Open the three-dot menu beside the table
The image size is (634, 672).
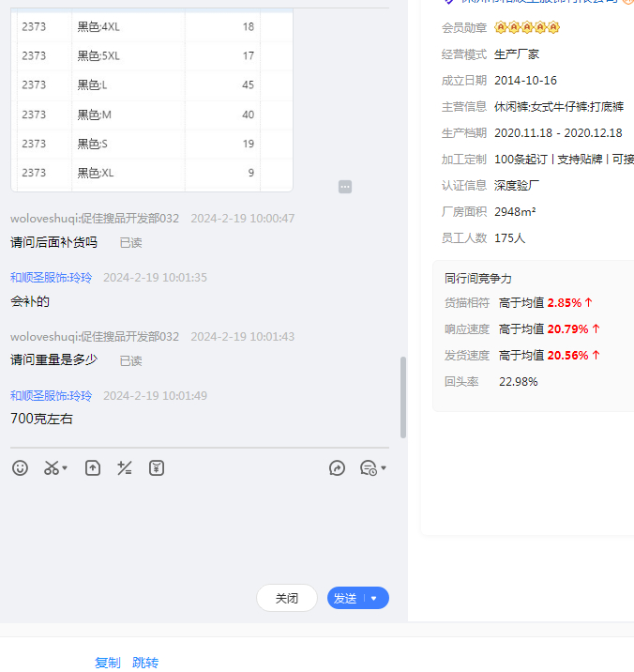(x=345, y=187)
